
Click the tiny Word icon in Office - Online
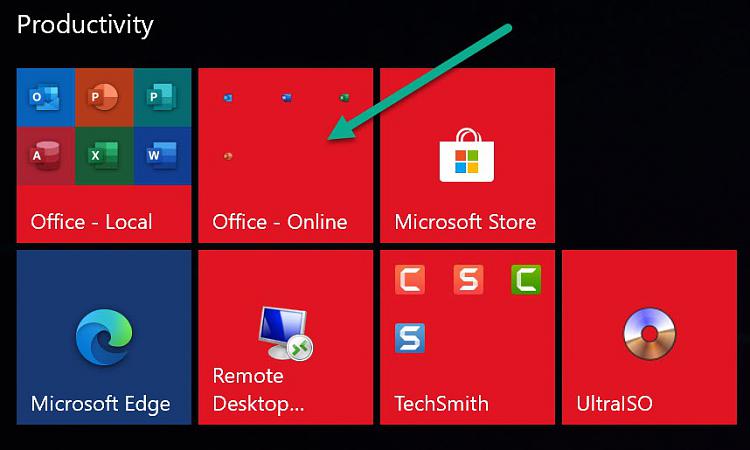287,98
